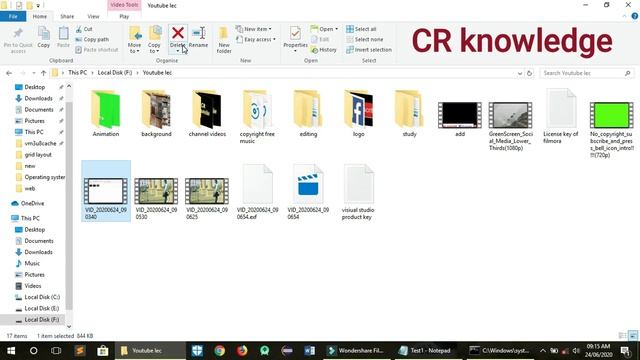Click Invert selection in ribbon
The width and height of the screenshot is (640, 360).
369,50
